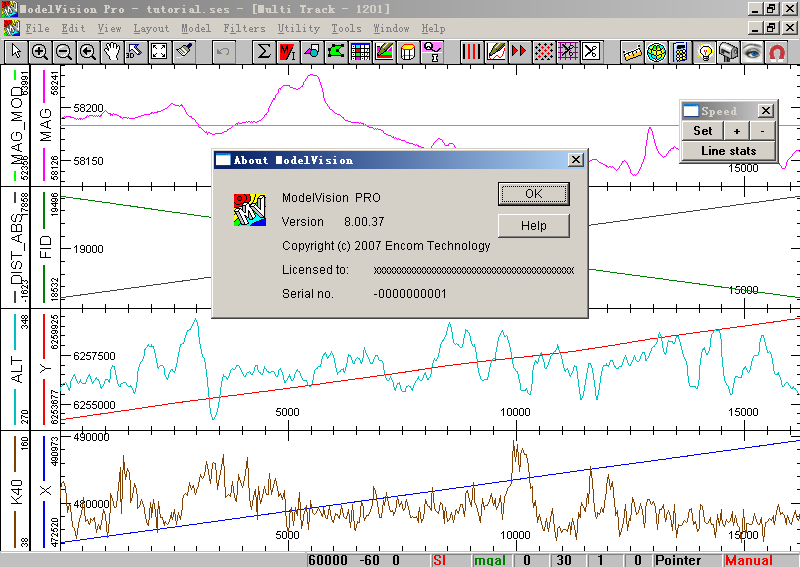Screen dimensions: 800x567
Task: Click the 60000 field in status bar
Action: pyautogui.click(x=328, y=560)
